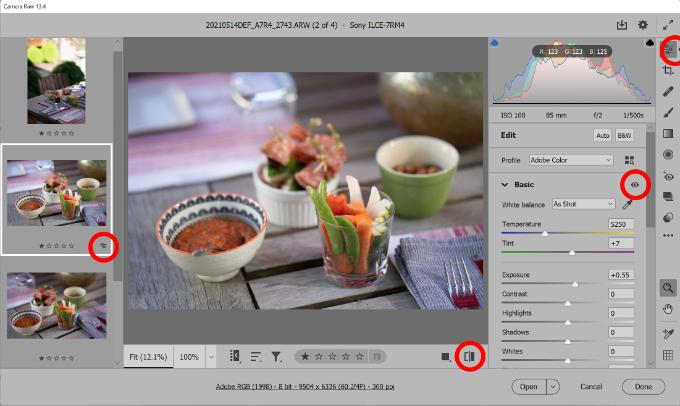This screenshot has height=406, width=680.
Task: Toggle highlight clipping warning in histogram
Action: coord(650,43)
